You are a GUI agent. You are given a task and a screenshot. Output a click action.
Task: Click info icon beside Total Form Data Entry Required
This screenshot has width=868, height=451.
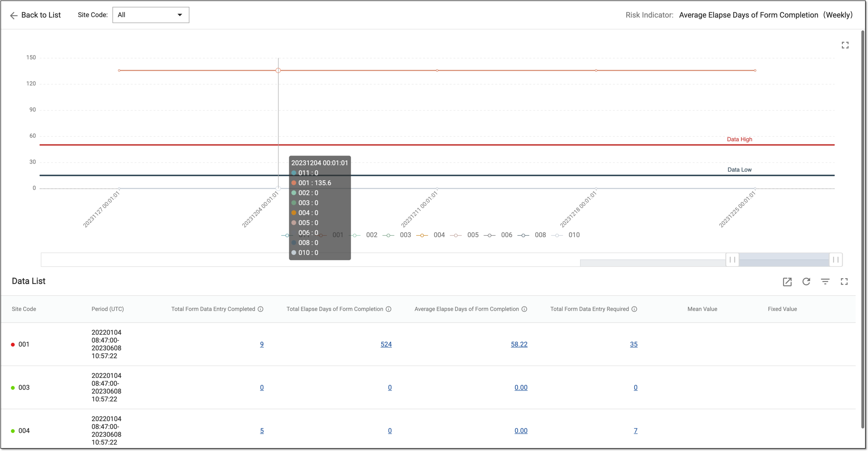click(x=634, y=309)
